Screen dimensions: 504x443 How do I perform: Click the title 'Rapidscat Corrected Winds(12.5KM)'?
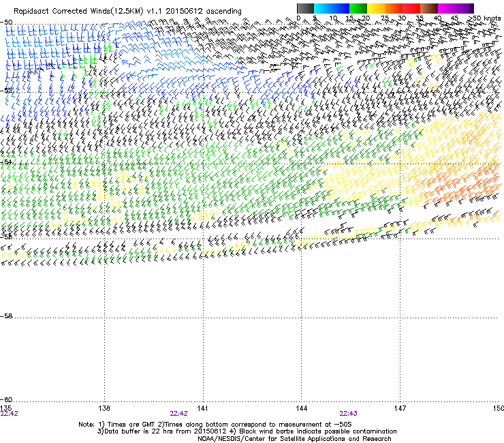tap(78, 11)
